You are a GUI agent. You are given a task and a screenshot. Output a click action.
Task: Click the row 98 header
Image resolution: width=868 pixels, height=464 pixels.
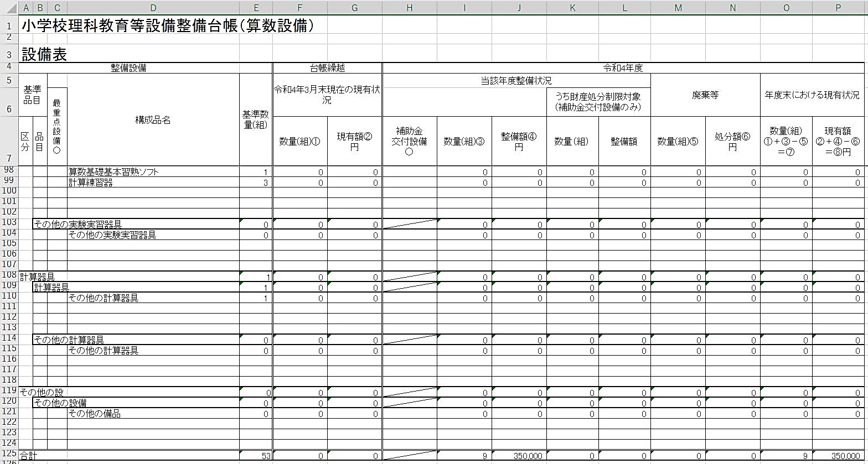[9, 171]
